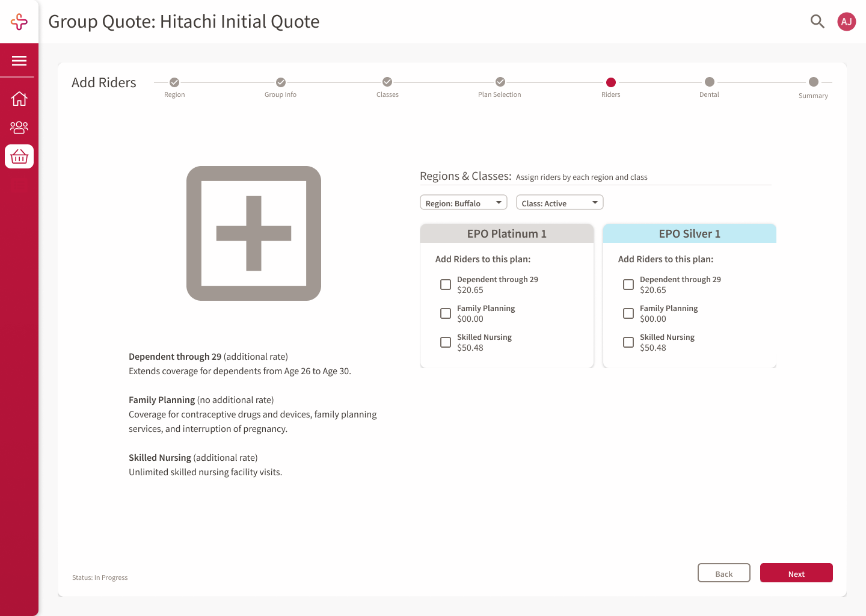Click the Status: In Progress text
Image resolution: width=866 pixels, height=616 pixels.
(100, 577)
